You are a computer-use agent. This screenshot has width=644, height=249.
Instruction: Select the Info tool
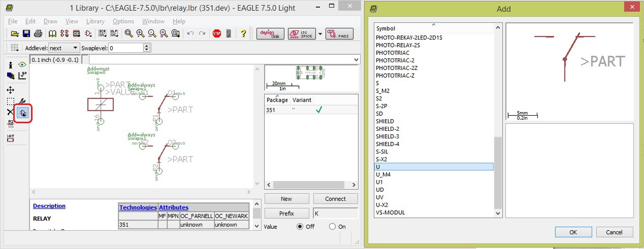[10, 65]
